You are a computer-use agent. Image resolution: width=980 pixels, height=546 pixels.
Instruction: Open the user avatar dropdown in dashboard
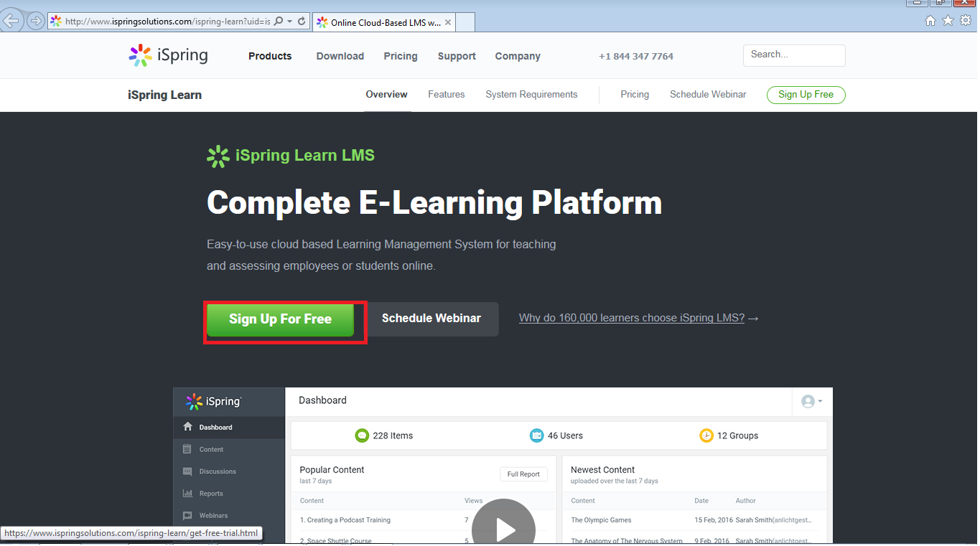tap(811, 401)
